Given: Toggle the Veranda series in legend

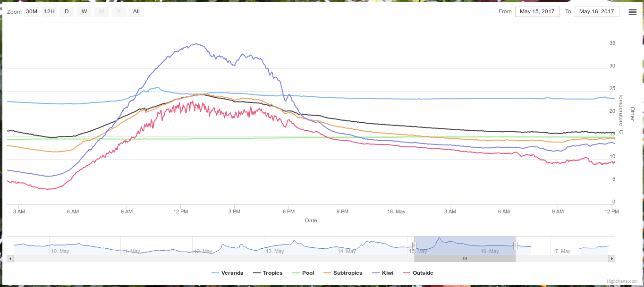Looking at the screenshot, I should click(x=228, y=273).
